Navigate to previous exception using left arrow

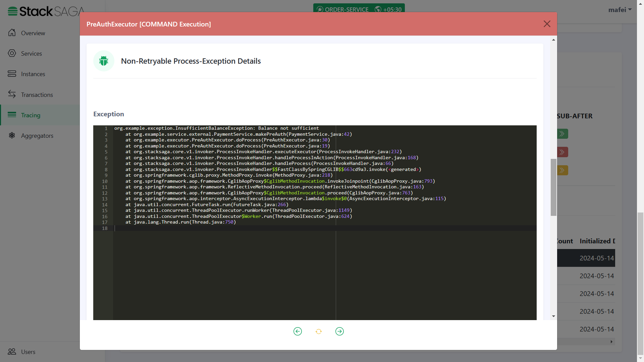(x=298, y=331)
